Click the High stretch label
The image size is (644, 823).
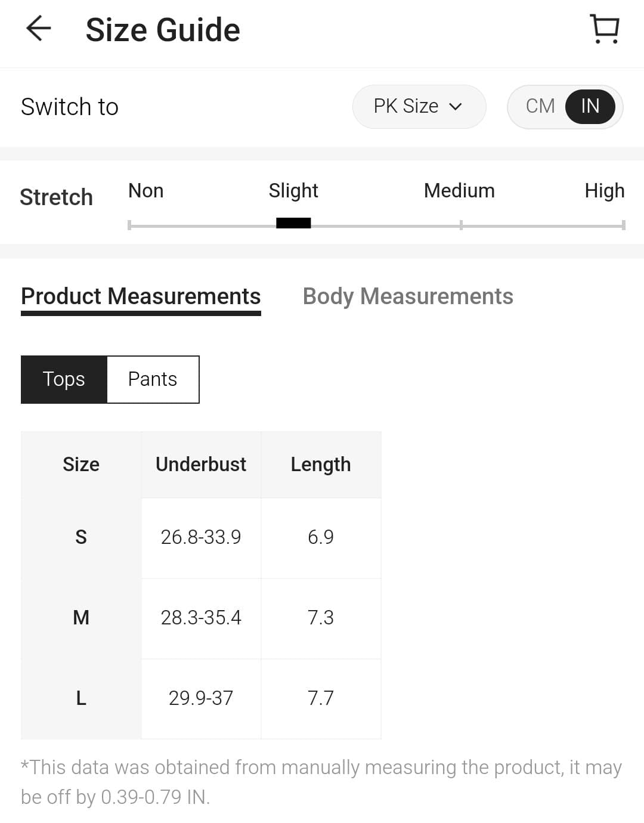click(x=604, y=191)
